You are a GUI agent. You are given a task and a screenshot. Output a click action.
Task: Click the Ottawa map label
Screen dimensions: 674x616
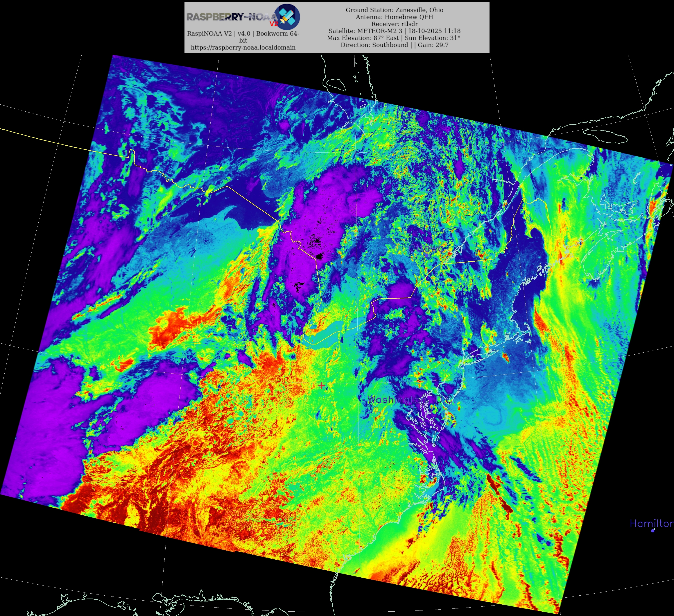click(x=426, y=248)
